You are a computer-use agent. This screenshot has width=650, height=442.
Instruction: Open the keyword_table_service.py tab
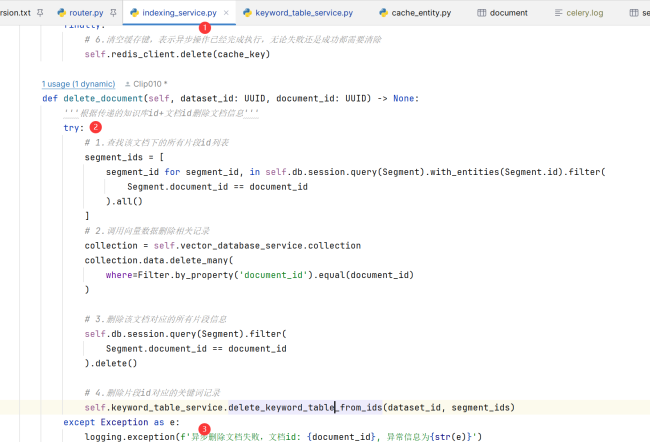click(x=304, y=13)
